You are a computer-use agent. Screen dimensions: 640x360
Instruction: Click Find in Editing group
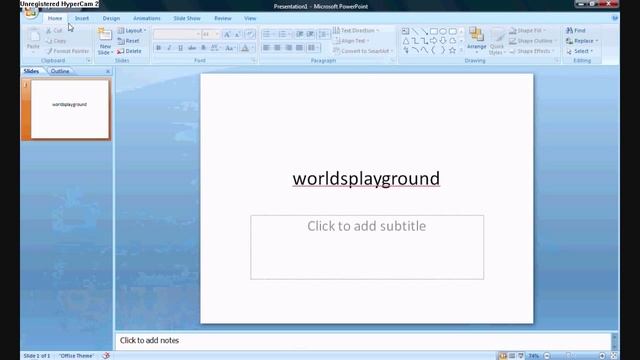576,31
